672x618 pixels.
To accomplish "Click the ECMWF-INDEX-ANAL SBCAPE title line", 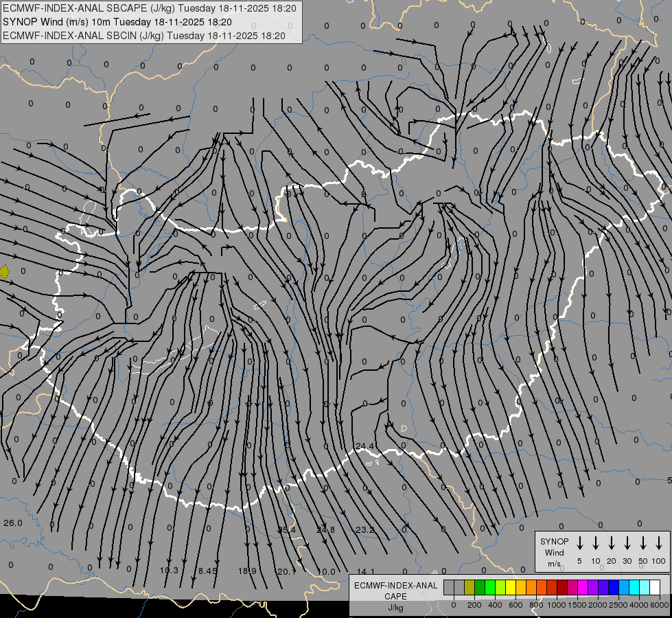I will coord(150,8).
